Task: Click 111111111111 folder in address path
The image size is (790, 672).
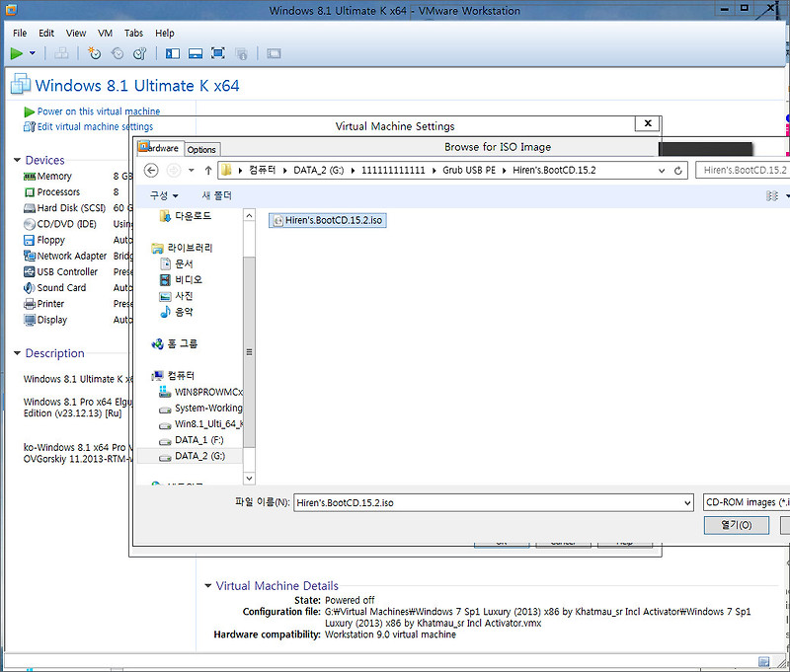Action: pos(393,170)
